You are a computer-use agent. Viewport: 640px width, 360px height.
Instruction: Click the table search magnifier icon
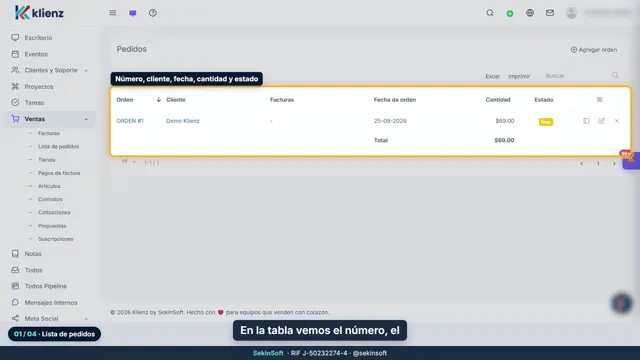pyautogui.click(x=615, y=76)
